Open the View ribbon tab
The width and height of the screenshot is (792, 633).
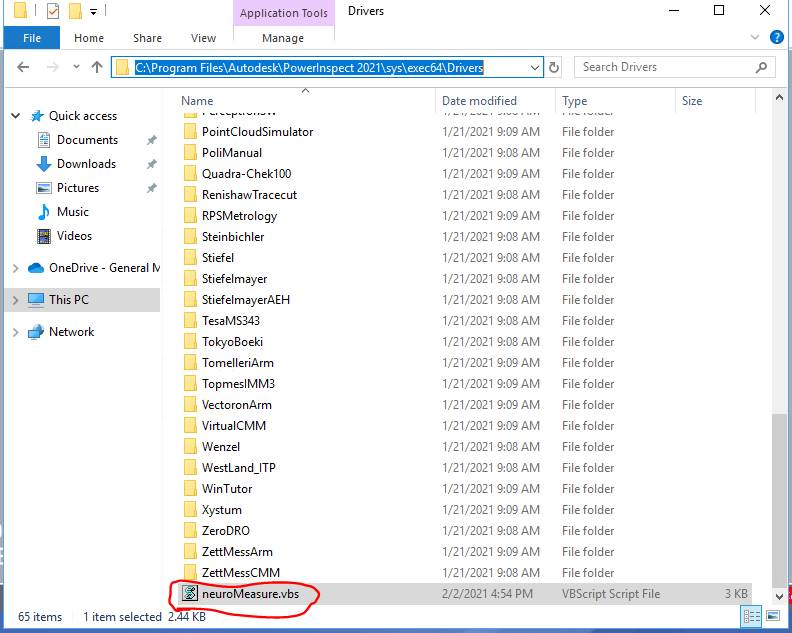click(203, 38)
